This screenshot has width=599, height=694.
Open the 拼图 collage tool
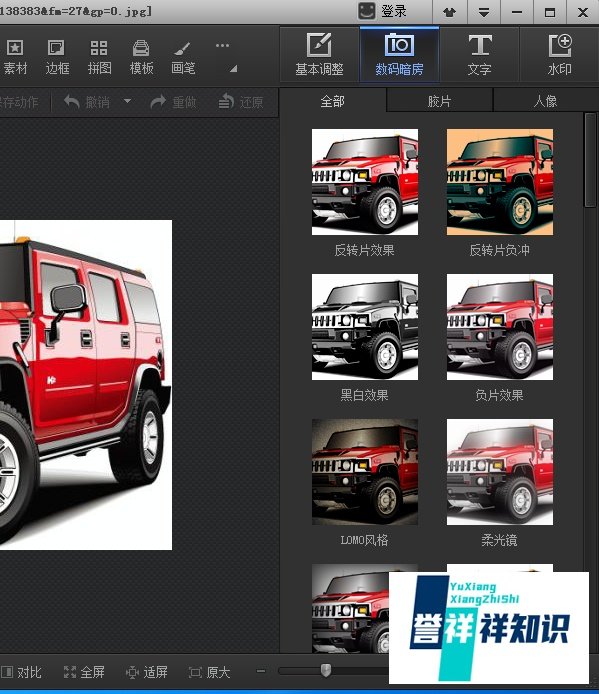coord(99,57)
